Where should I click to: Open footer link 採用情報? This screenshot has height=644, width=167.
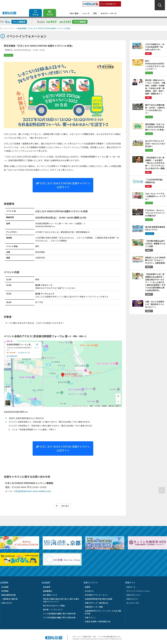pos(5,591)
